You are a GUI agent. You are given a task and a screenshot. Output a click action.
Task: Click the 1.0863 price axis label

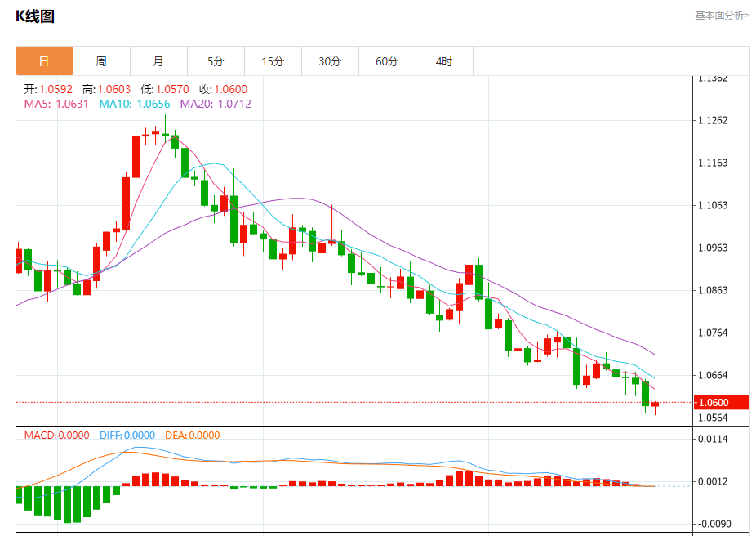(713, 290)
